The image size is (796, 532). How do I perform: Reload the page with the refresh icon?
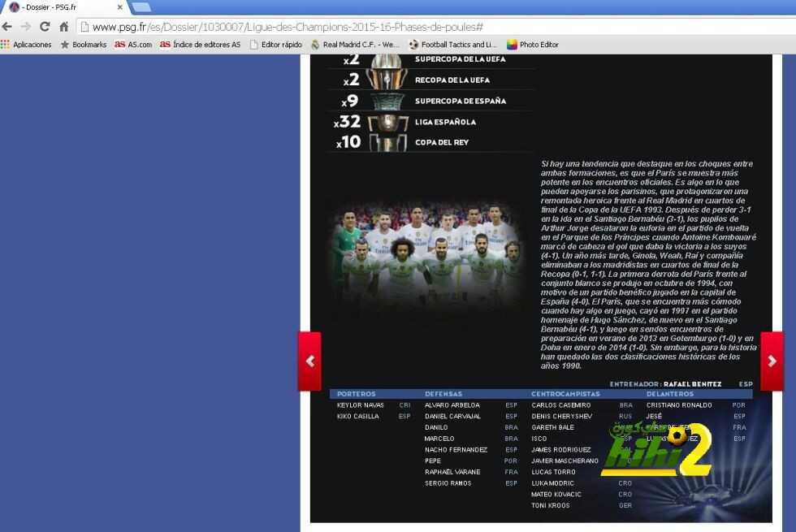(x=45, y=26)
